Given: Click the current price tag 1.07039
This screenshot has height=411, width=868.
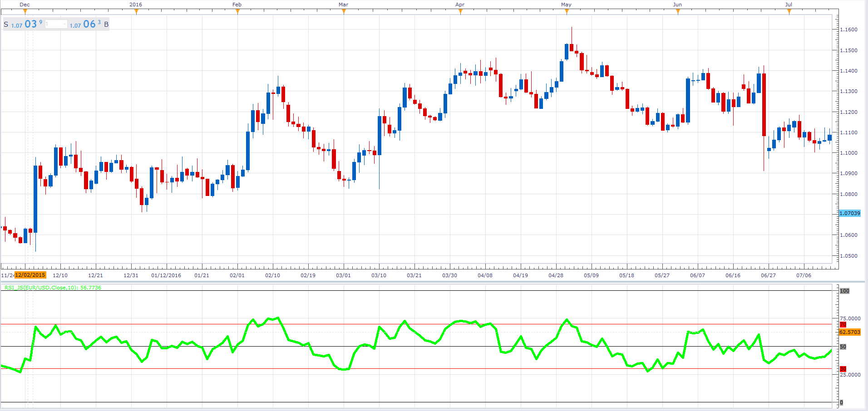Looking at the screenshot, I should (x=849, y=213).
